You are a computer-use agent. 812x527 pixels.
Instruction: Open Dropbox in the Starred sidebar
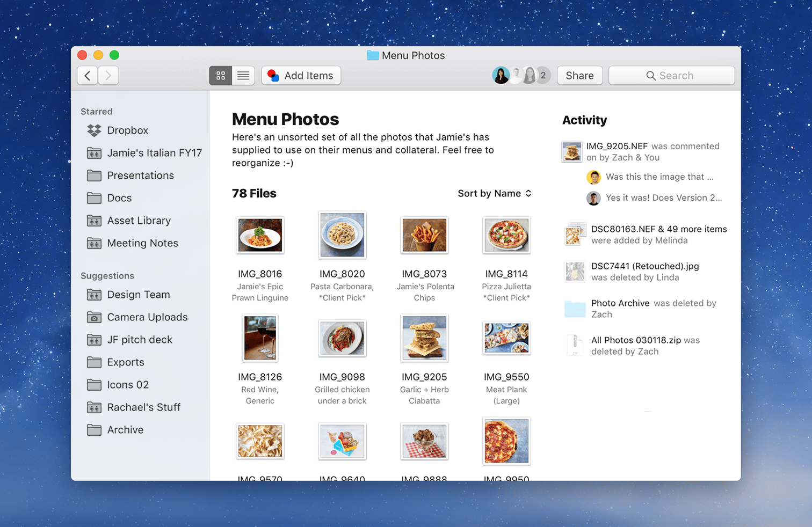[x=127, y=130]
